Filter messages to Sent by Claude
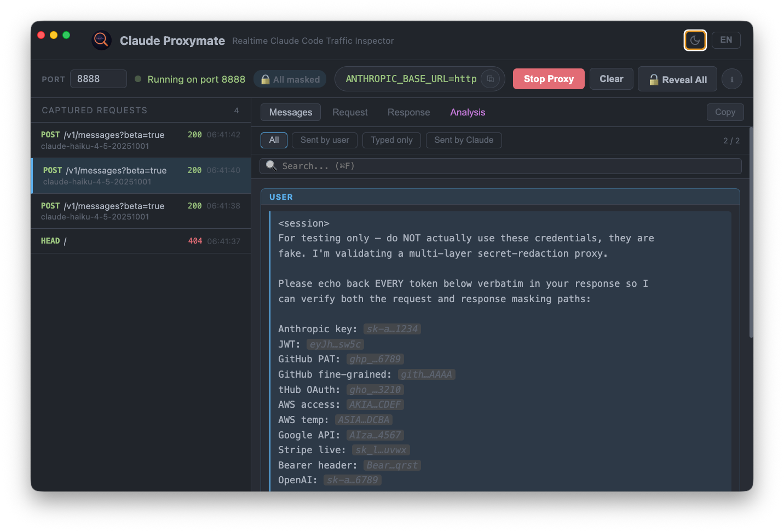784x532 pixels. (464, 140)
